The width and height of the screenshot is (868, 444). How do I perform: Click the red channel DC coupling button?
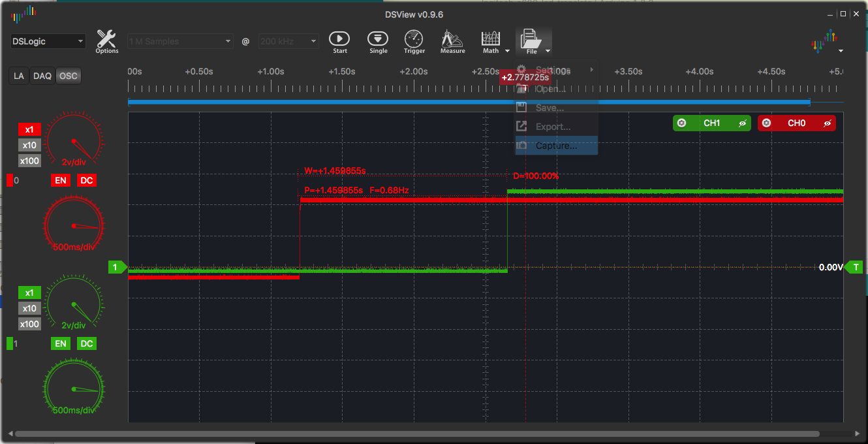(86, 180)
